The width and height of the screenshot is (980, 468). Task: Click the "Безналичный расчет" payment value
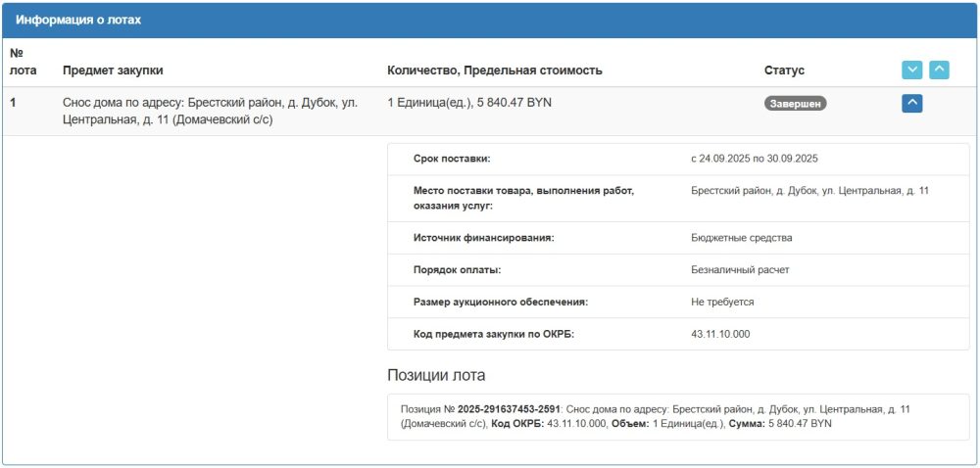[x=739, y=269]
